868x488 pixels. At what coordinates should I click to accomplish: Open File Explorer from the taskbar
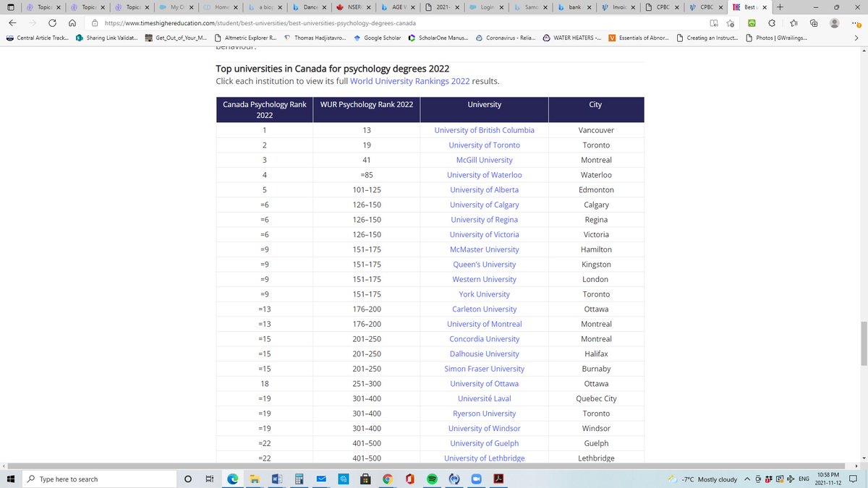click(255, 479)
